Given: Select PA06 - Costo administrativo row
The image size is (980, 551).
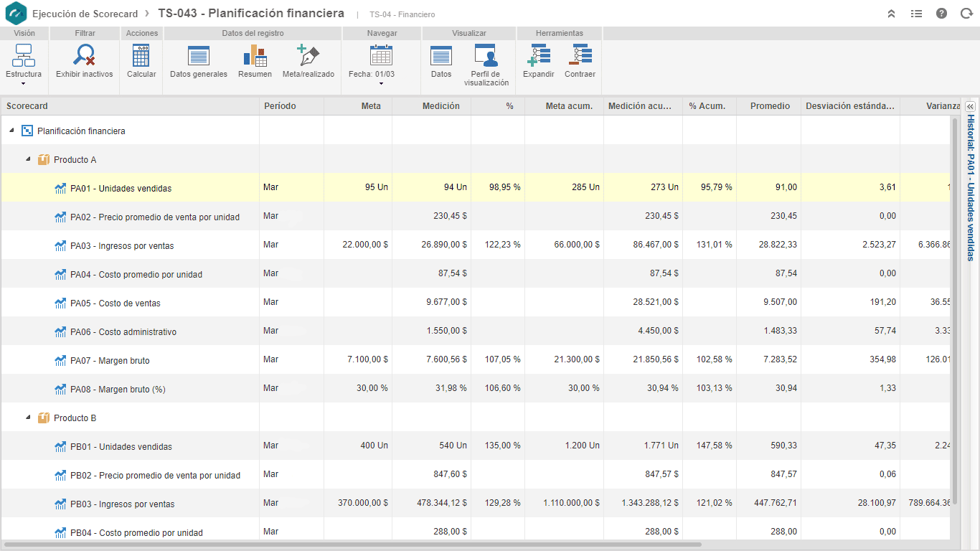Looking at the screenshot, I should click(x=476, y=331).
